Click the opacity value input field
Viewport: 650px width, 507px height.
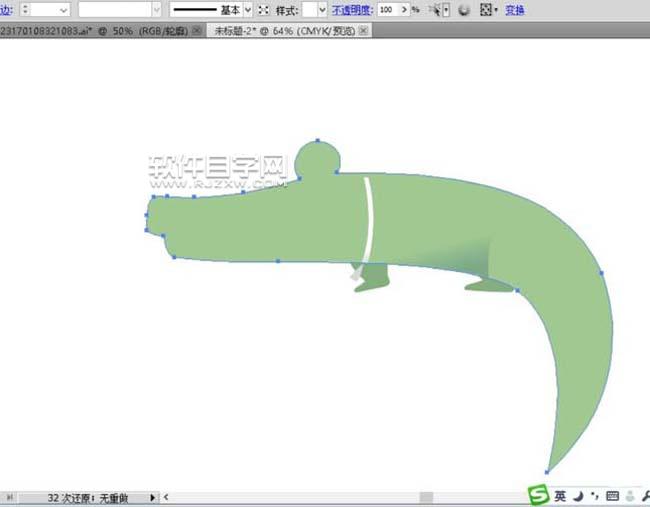(386, 9)
